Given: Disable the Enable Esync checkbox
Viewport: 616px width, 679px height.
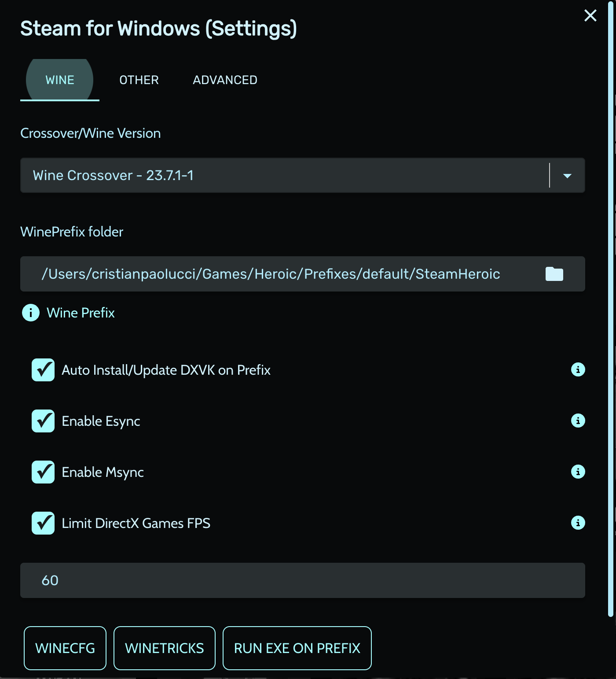Looking at the screenshot, I should click(43, 421).
